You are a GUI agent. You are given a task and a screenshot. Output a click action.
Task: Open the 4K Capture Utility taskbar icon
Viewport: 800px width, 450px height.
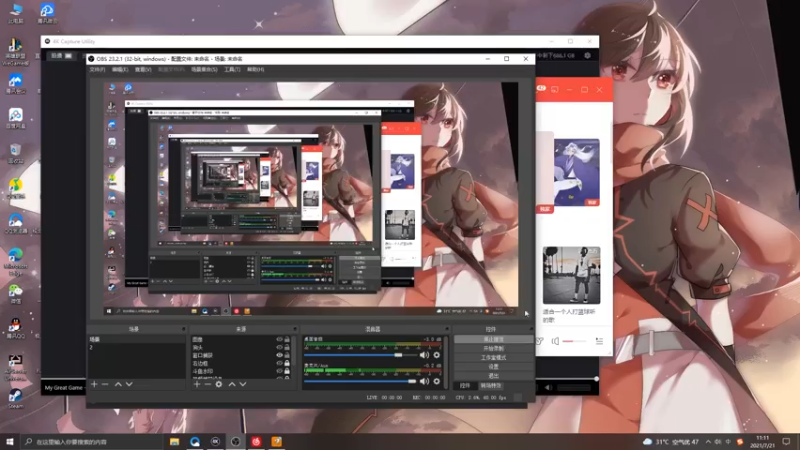click(x=215, y=441)
